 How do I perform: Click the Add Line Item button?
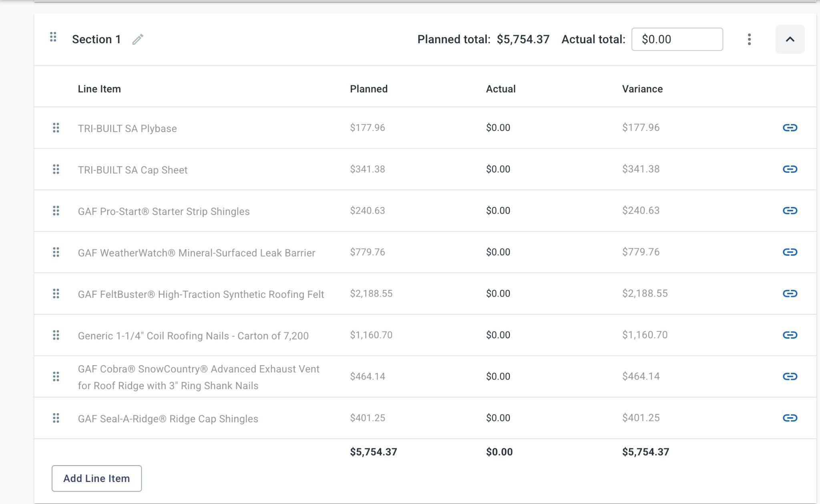pyautogui.click(x=96, y=478)
